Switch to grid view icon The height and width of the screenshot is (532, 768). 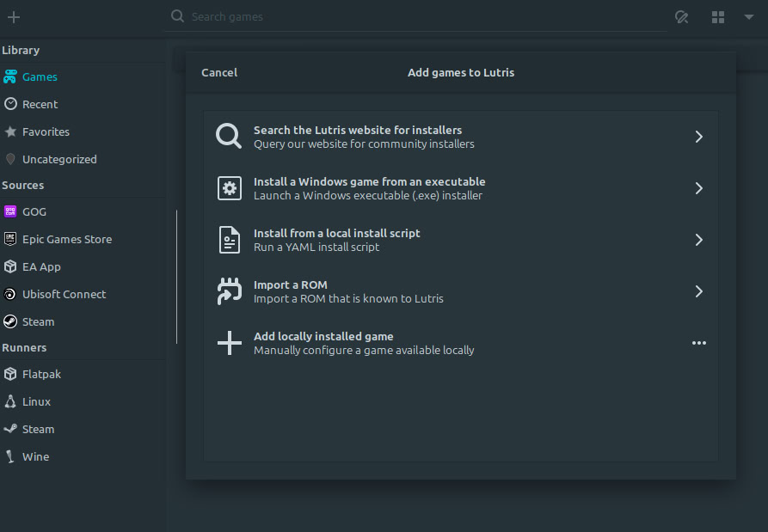coord(718,18)
